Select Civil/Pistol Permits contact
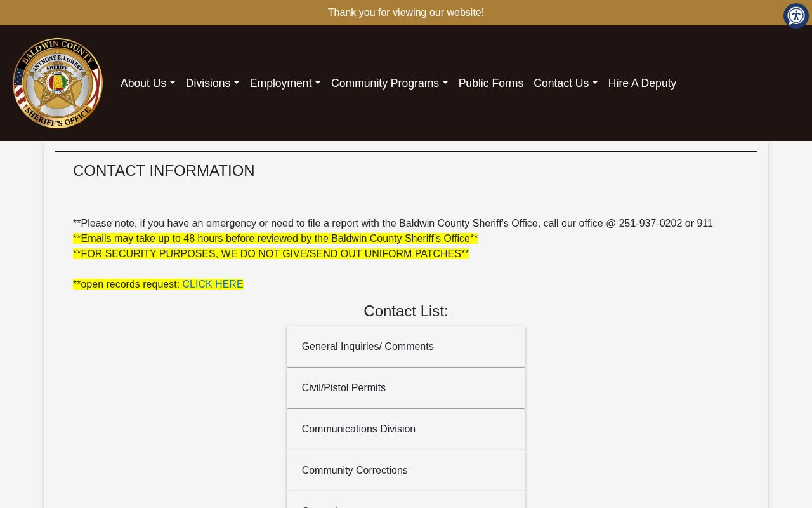This screenshot has width=812, height=508. pos(406,388)
